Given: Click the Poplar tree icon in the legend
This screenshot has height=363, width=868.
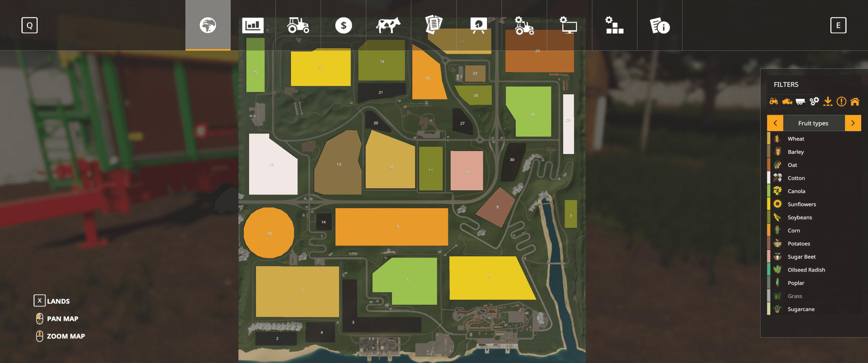Looking at the screenshot, I should pyautogui.click(x=777, y=283).
